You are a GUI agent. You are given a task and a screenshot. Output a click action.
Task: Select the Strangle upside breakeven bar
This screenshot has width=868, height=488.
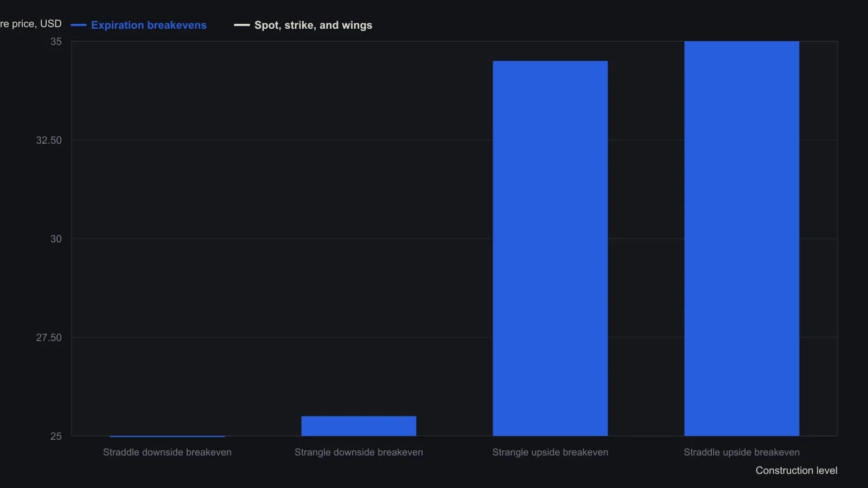pyautogui.click(x=550, y=248)
